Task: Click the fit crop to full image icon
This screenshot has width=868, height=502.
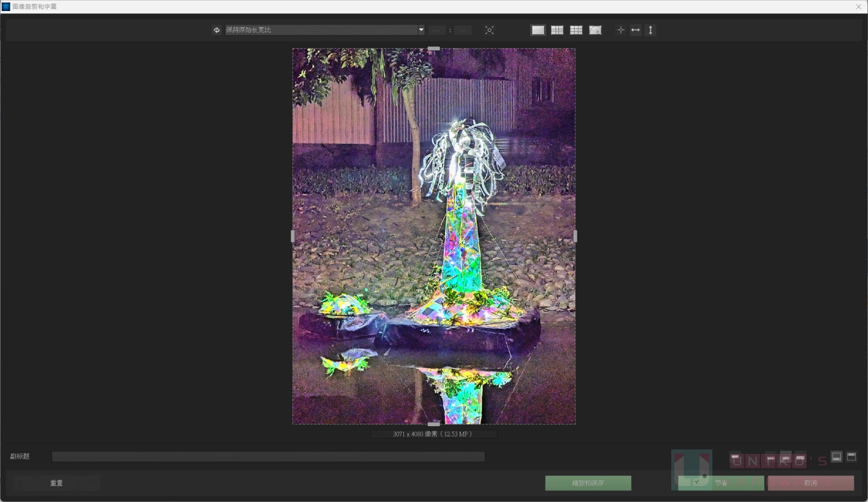Action: (x=490, y=30)
